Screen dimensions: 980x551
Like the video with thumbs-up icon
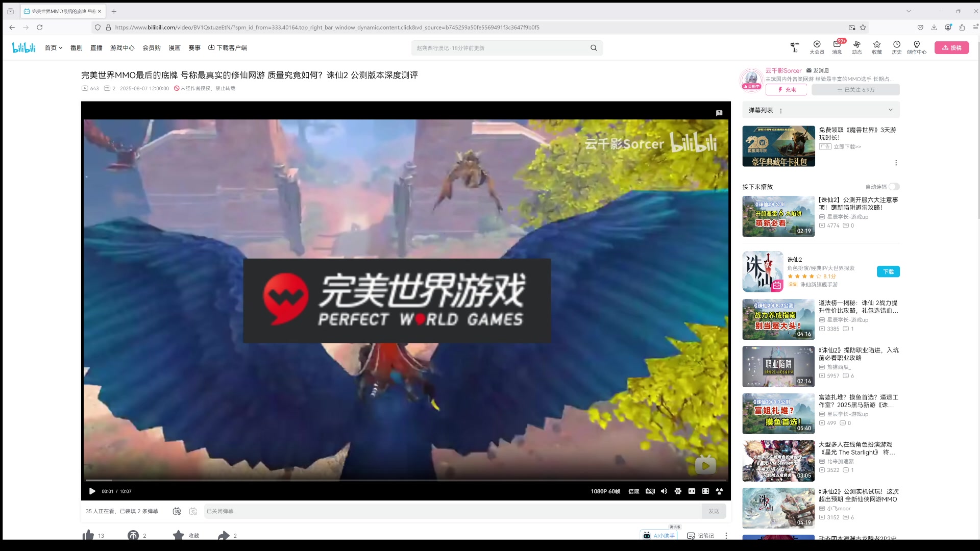point(88,535)
